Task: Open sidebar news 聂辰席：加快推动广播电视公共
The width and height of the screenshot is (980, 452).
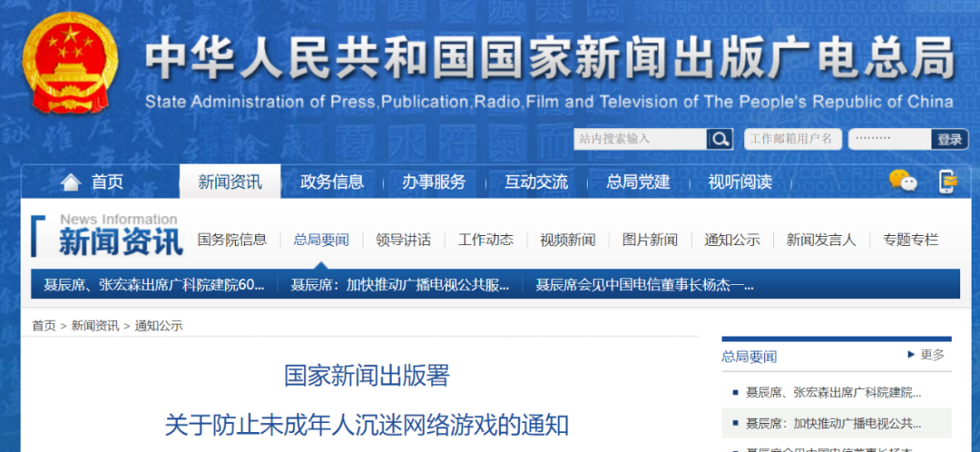Action: (833, 423)
